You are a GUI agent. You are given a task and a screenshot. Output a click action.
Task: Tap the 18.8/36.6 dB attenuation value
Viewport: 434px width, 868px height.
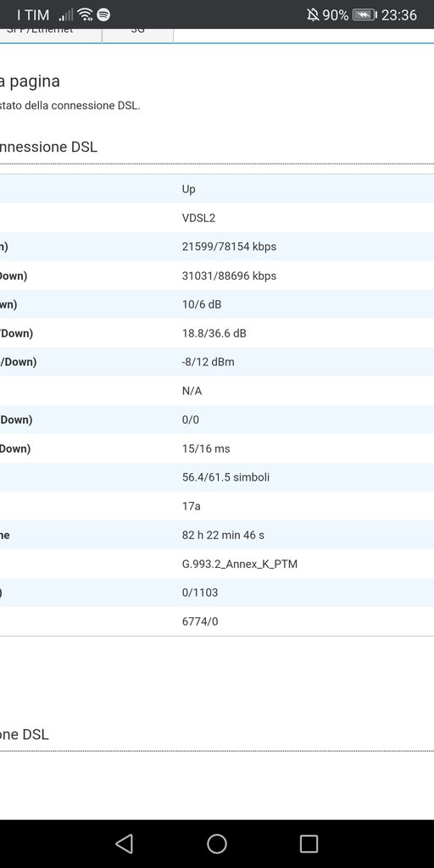tap(214, 333)
